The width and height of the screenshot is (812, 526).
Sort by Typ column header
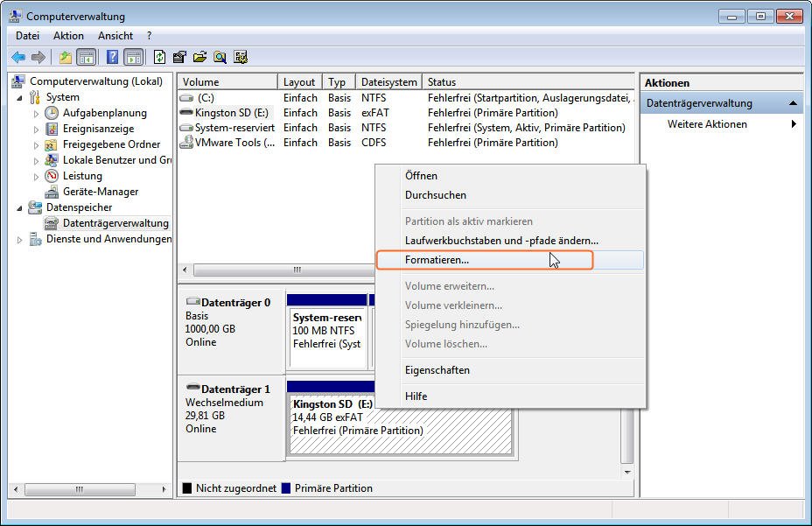pos(339,82)
